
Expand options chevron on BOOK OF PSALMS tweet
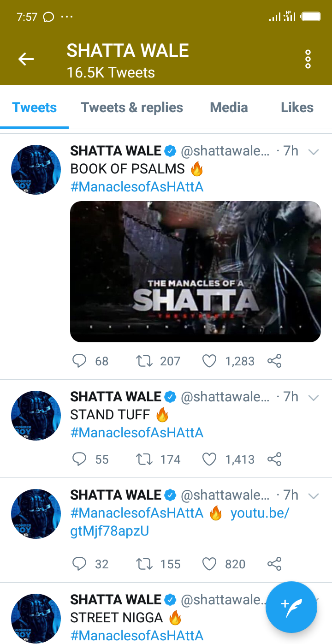[x=314, y=152]
